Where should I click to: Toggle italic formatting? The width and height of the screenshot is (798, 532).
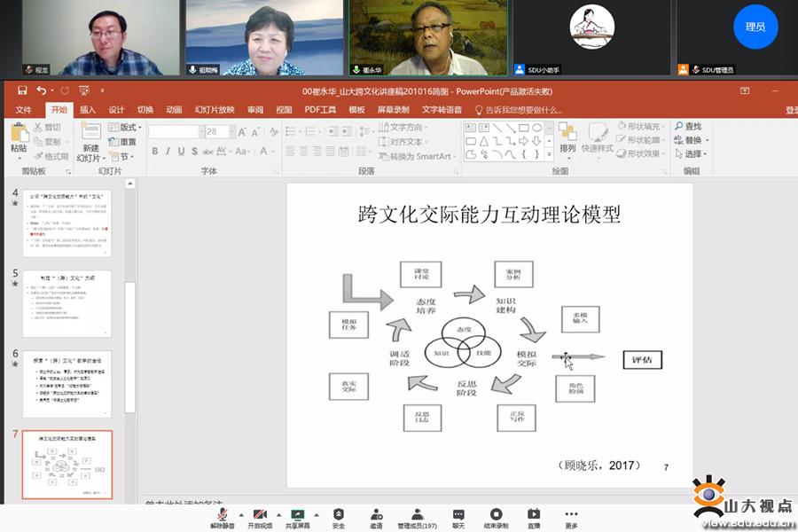tap(168, 152)
